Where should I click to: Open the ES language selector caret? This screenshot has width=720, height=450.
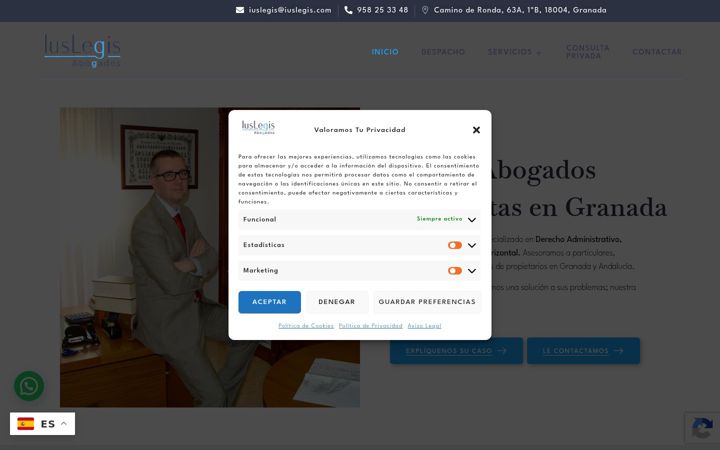pos(64,423)
